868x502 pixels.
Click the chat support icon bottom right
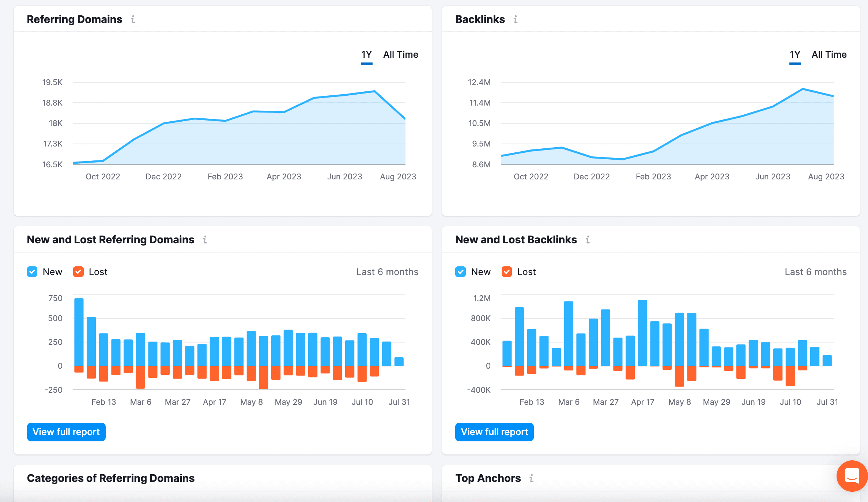pyautogui.click(x=849, y=478)
